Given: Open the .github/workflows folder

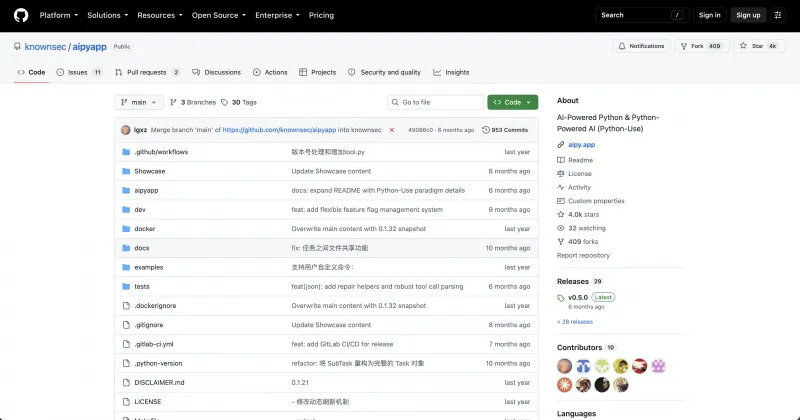Looking at the screenshot, I should point(161,152).
